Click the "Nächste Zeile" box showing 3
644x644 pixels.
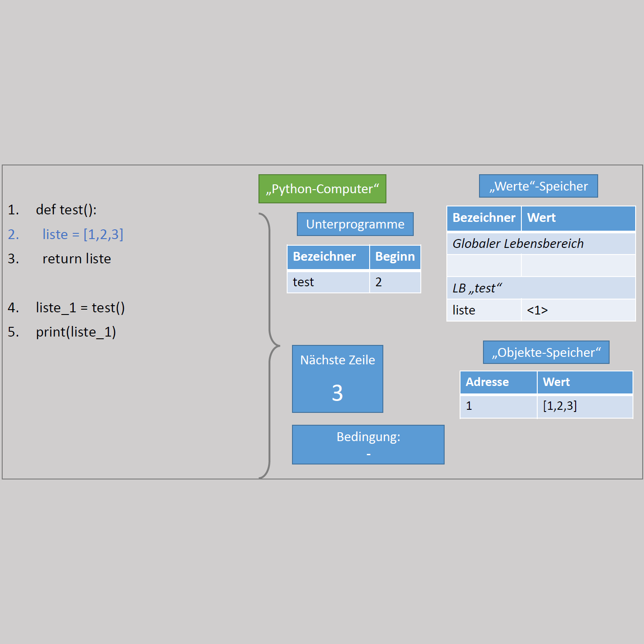337,379
